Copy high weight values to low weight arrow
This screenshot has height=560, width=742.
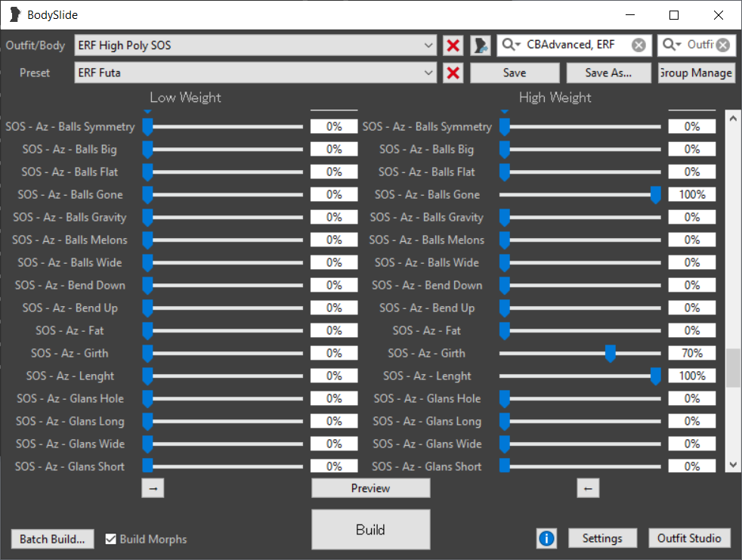[x=588, y=488]
